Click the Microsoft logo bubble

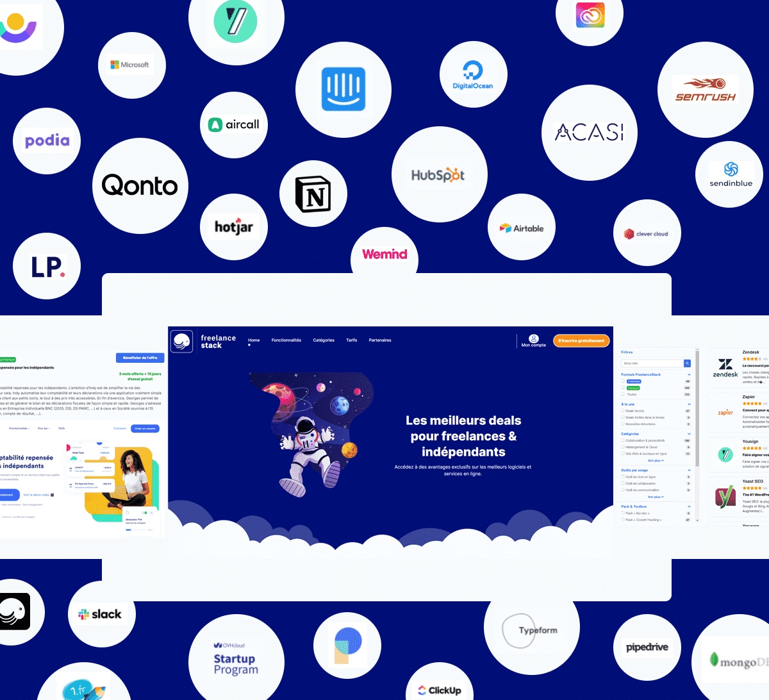tap(133, 65)
